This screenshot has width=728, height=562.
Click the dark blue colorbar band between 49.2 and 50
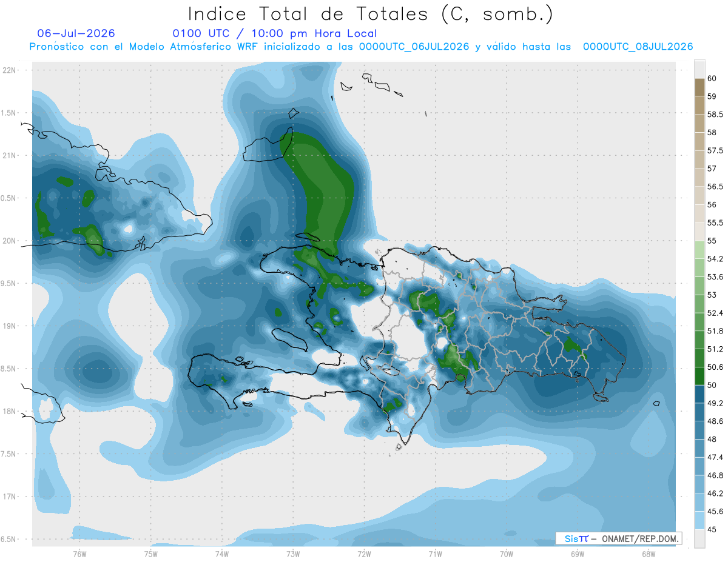699,395
